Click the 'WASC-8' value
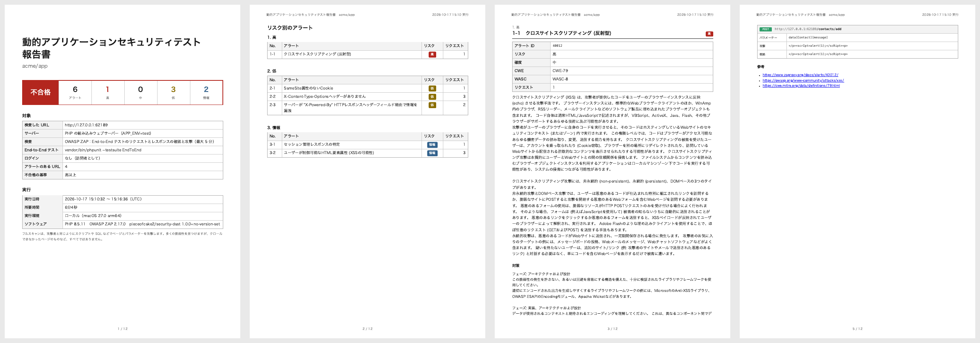This screenshot has height=343, width=980. click(x=560, y=79)
